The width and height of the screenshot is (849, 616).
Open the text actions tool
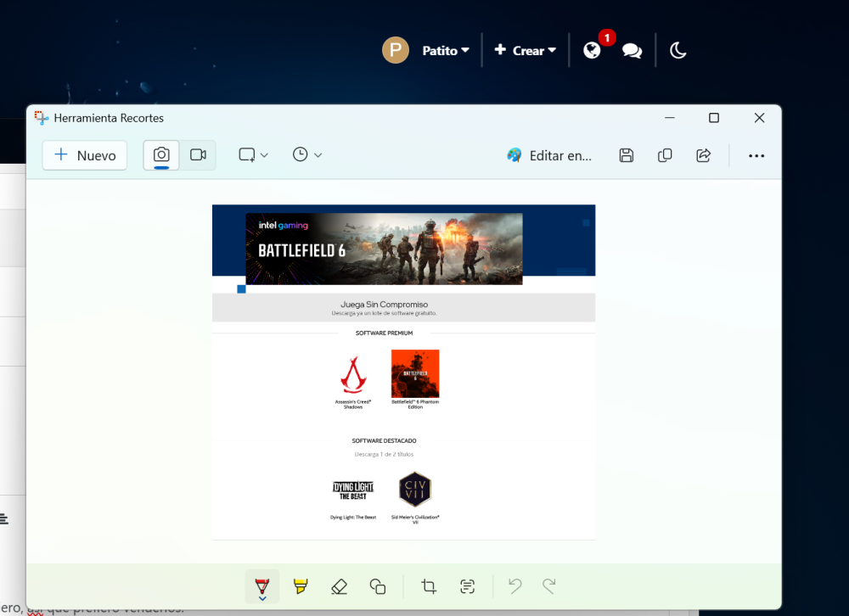[x=467, y=586]
